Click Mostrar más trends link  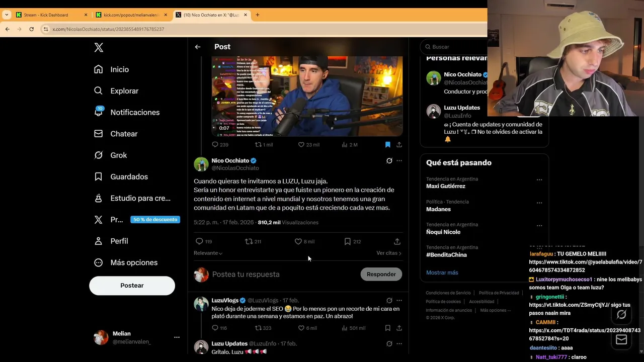point(442,273)
